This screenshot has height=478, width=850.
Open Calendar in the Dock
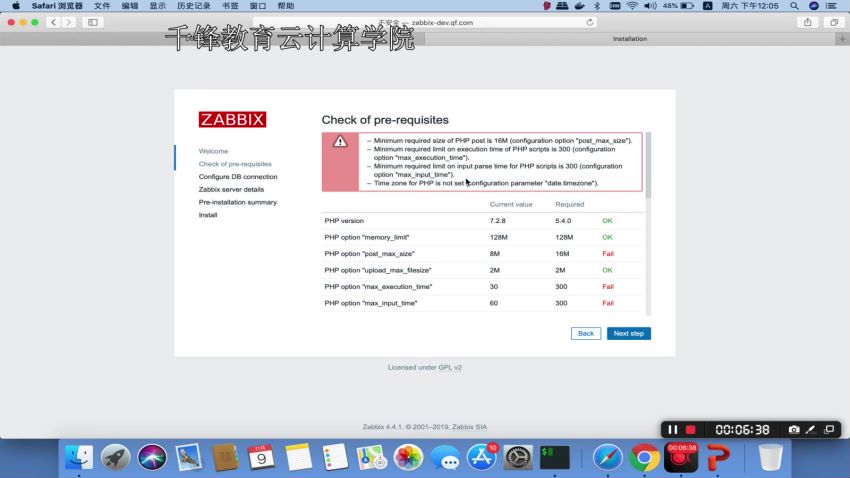click(x=261, y=457)
